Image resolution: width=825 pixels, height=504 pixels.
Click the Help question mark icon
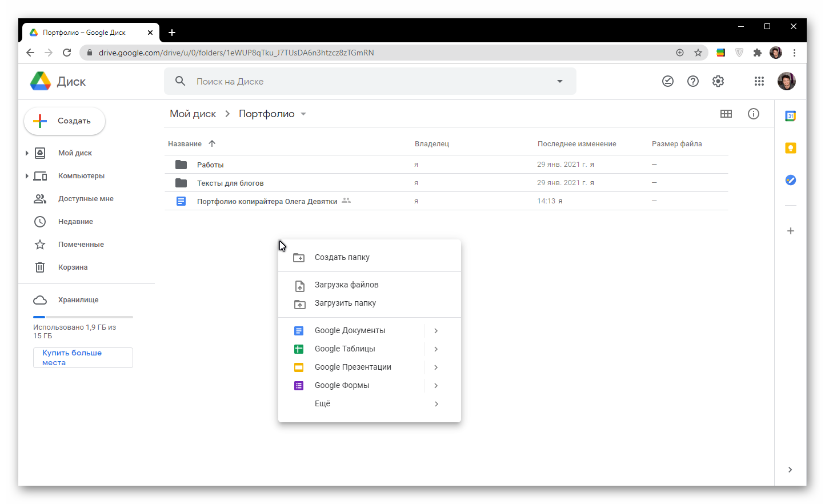point(693,81)
